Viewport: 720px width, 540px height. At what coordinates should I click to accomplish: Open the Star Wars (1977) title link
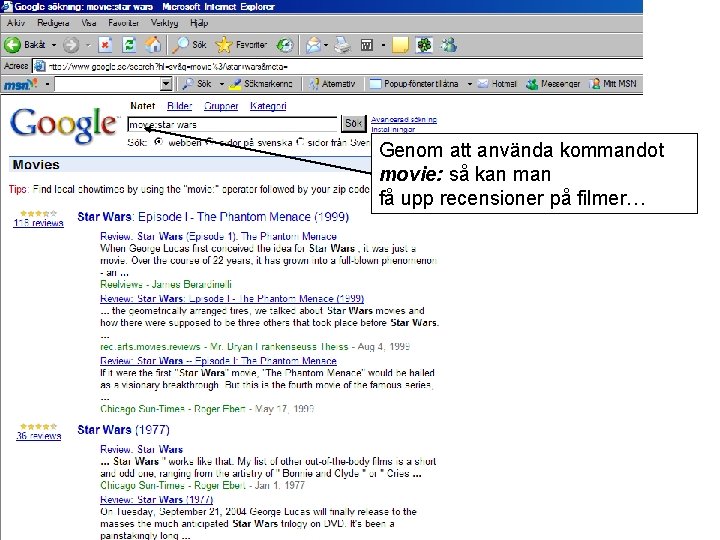(124, 430)
